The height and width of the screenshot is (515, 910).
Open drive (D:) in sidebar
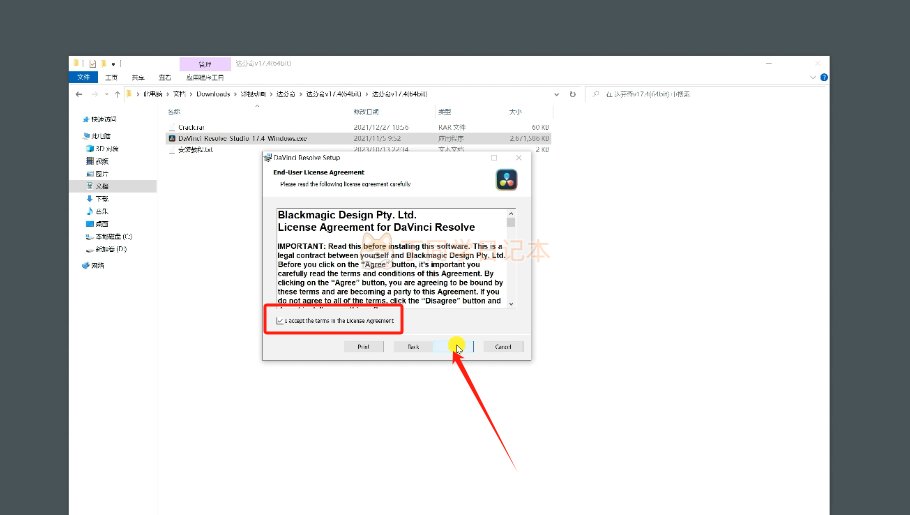point(106,249)
